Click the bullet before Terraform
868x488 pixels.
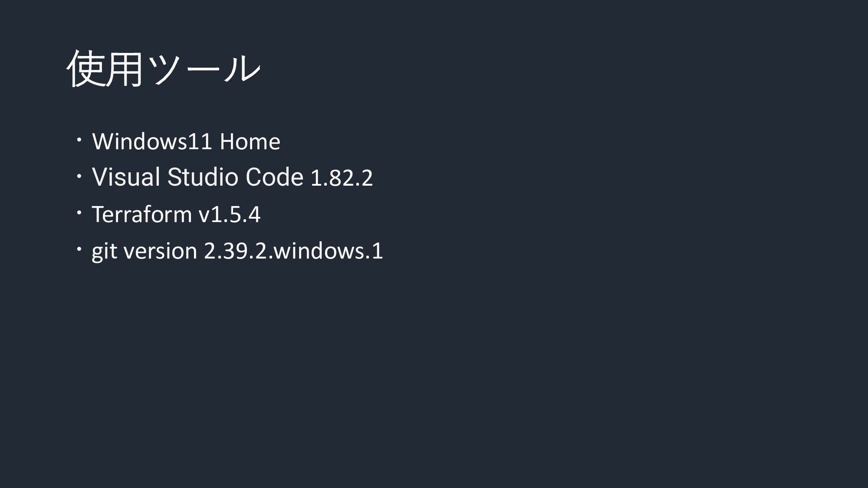(79, 213)
